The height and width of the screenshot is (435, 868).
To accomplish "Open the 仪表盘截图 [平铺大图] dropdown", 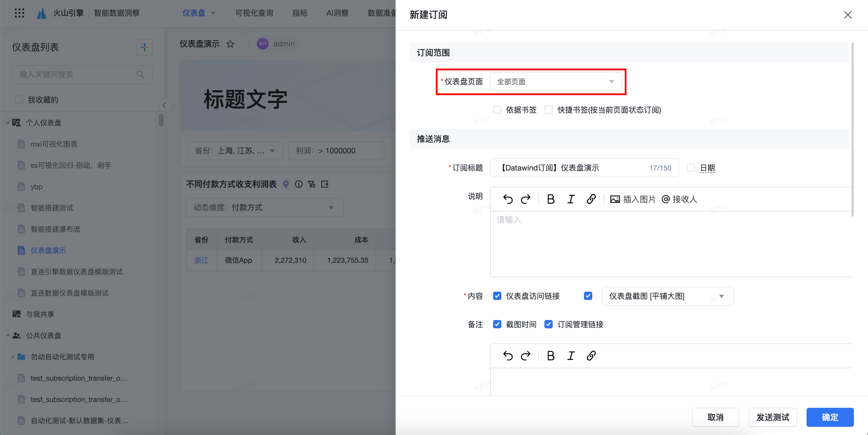I will point(667,296).
